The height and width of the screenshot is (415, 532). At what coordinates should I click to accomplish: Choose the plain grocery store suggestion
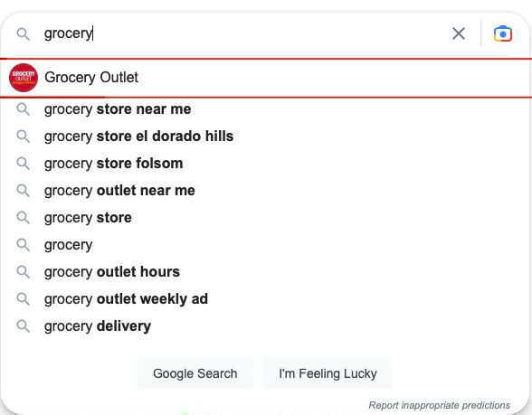266,218
